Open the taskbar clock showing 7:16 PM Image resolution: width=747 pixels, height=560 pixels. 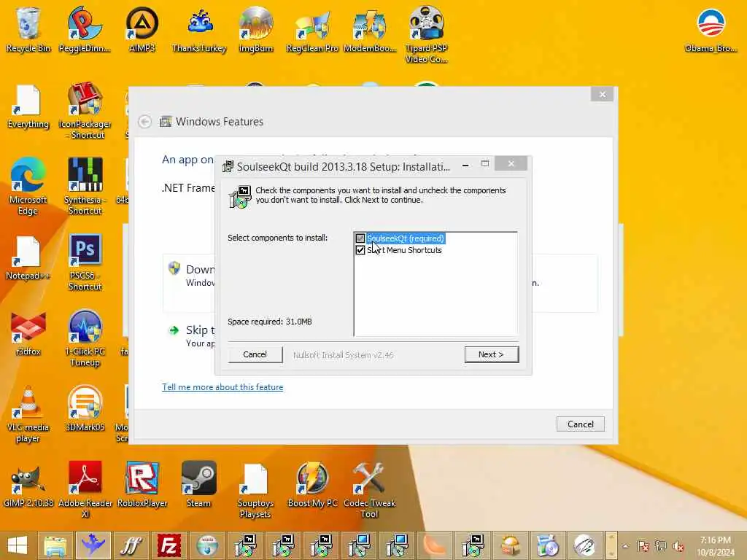point(715,546)
